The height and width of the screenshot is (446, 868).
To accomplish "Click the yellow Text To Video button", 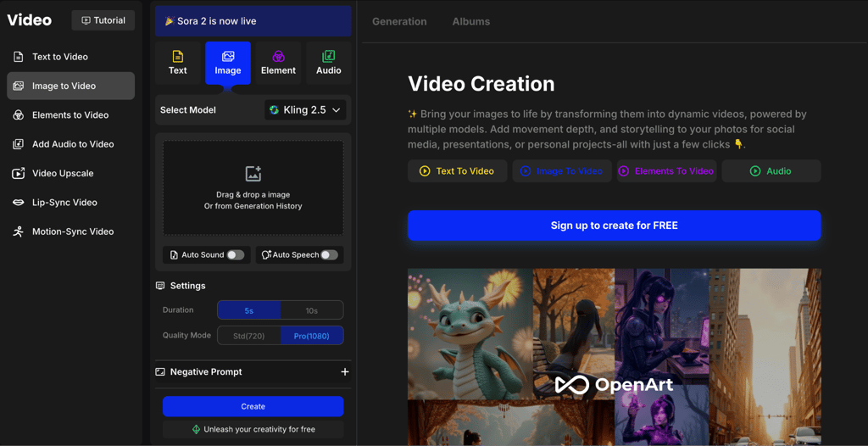I will 458,171.
